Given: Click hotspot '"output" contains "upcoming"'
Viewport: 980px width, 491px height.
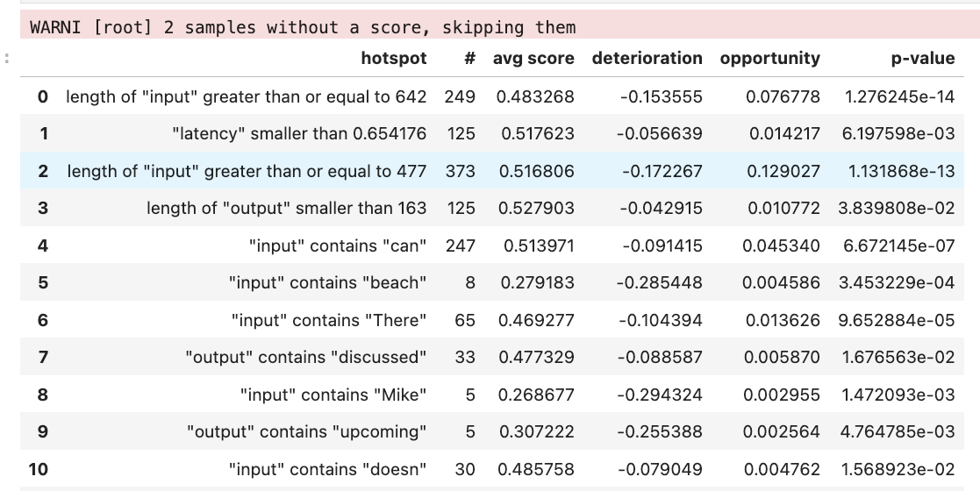Looking at the screenshot, I should click(x=306, y=432).
